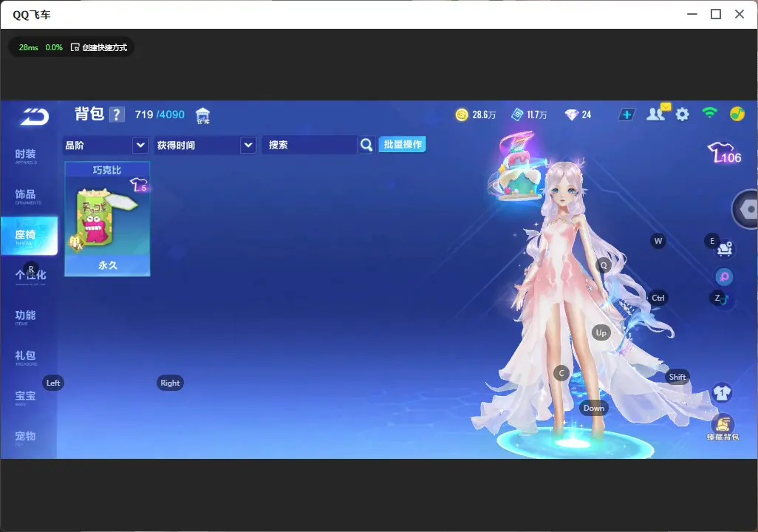Viewport: 758px width, 532px height.
Task: Switch to the 饰品 ornaments tab
Action: [29, 195]
